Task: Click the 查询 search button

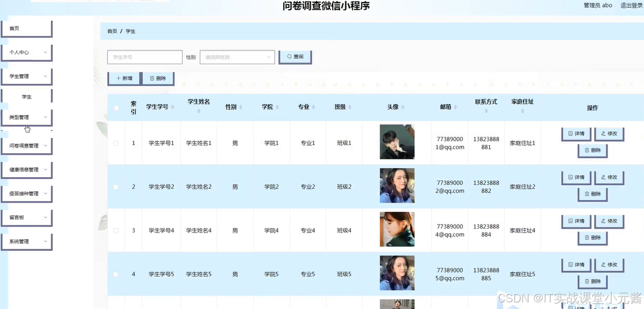Action: (295, 57)
